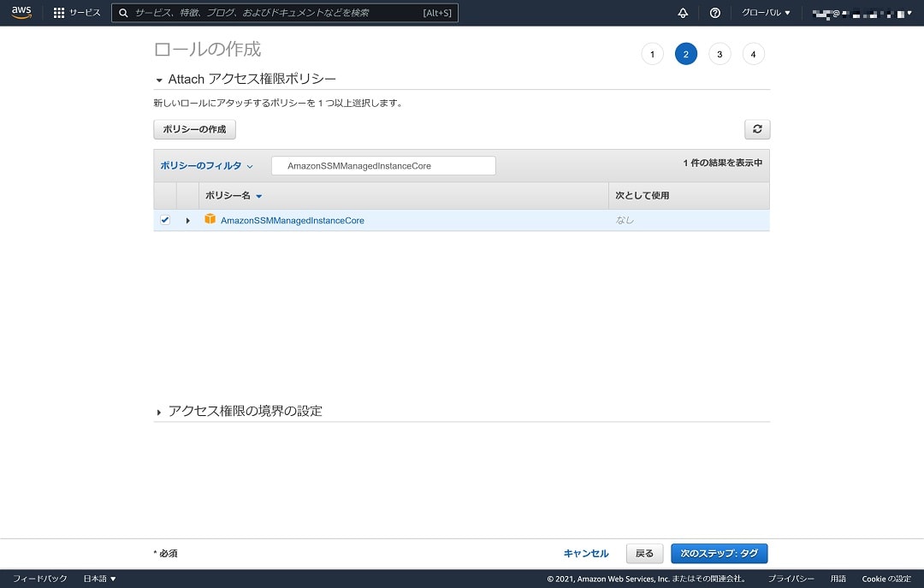Click the キャンセル link
The height and width of the screenshot is (588, 924).
tap(586, 553)
